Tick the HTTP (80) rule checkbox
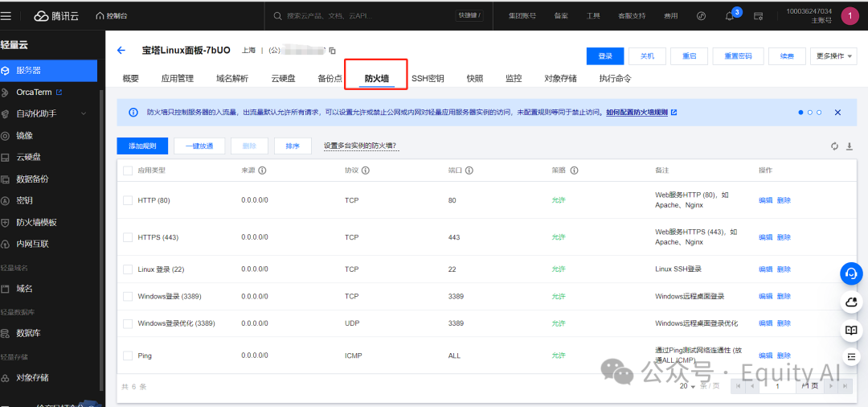The height and width of the screenshot is (407, 868). tap(128, 200)
